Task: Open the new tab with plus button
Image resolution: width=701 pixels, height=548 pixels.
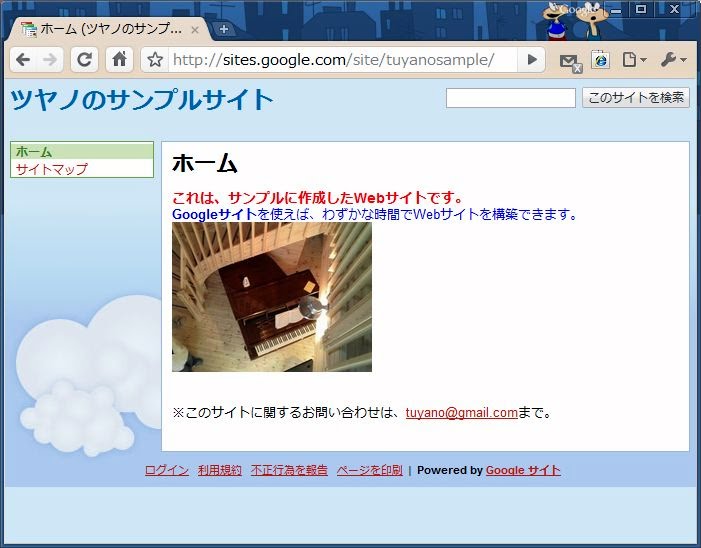Action: pyautogui.click(x=223, y=29)
